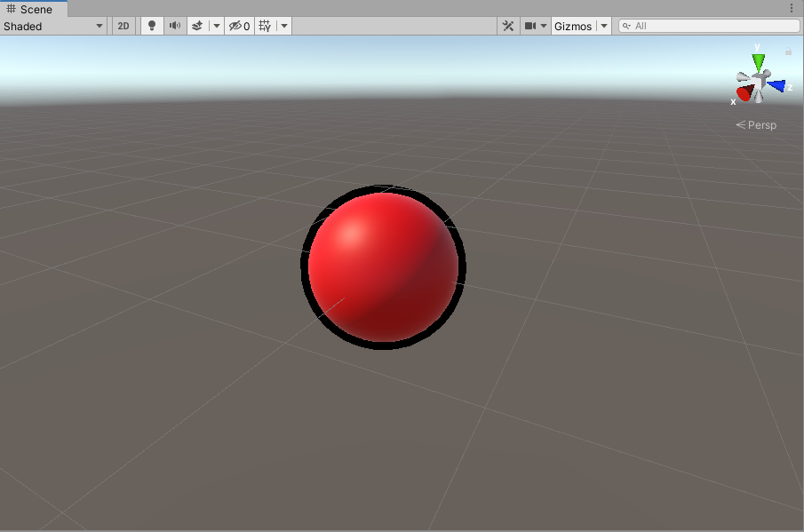Click blue Z axis cone on gizmo
The width and height of the screenshot is (804, 532).
(776, 85)
